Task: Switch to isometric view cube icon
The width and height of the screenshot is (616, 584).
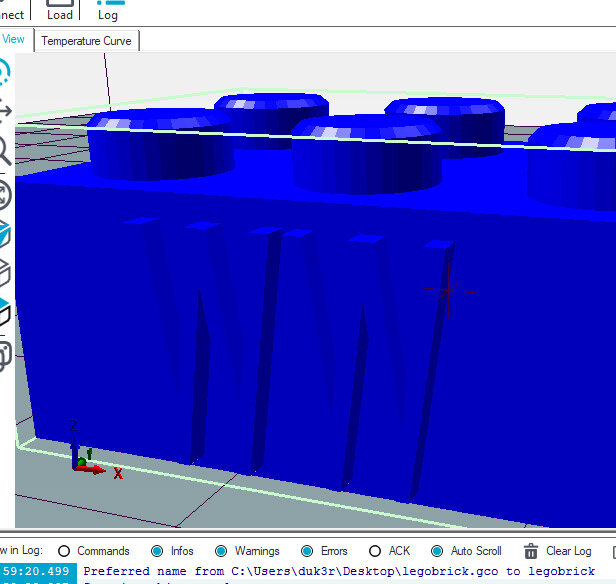Action: pyautogui.click(x=4, y=234)
